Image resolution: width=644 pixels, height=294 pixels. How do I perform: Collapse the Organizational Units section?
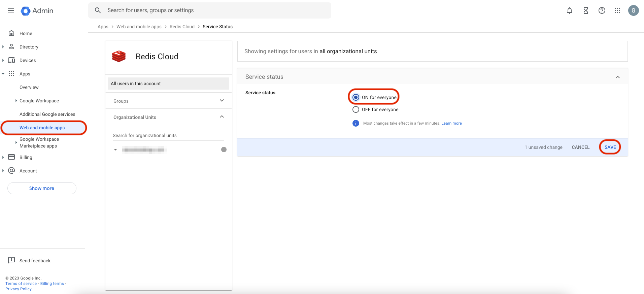[222, 117]
